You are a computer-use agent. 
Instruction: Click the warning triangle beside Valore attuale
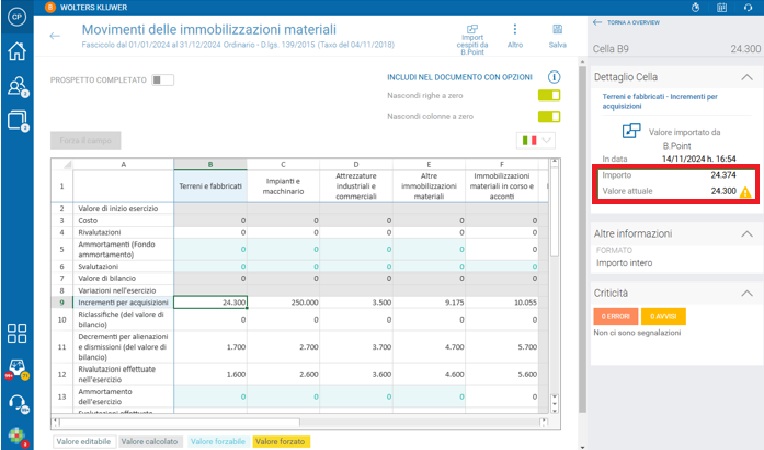click(x=745, y=192)
